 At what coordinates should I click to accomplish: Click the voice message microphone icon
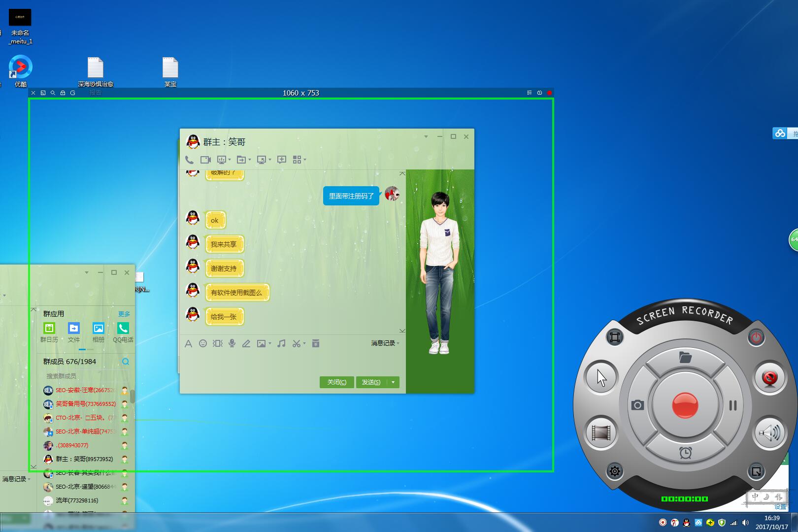[232, 343]
